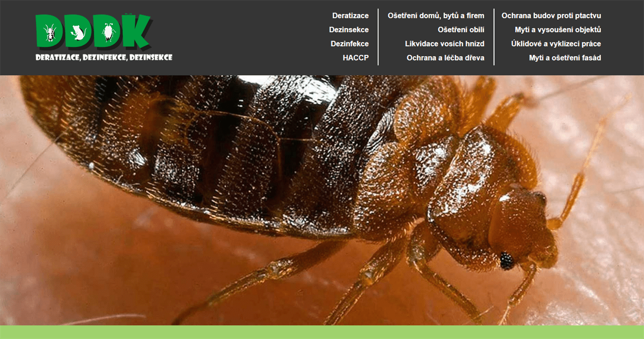Click the bed bug hero image
This screenshot has width=644, height=339.
[x=322, y=200]
